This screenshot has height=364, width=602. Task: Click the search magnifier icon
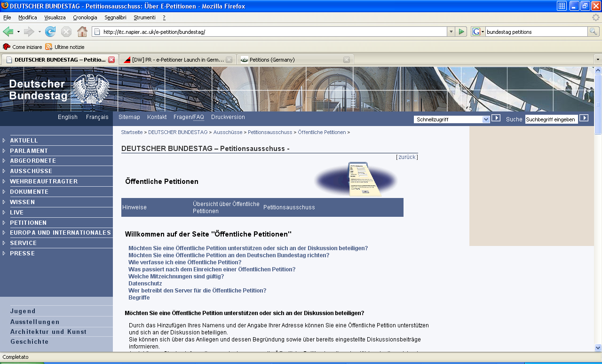tap(594, 32)
